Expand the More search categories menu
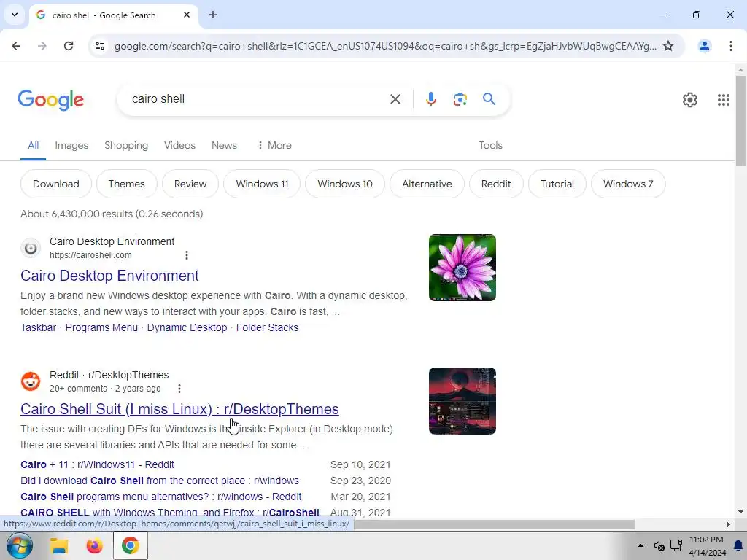The height and width of the screenshot is (560, 747). [274, 145]
